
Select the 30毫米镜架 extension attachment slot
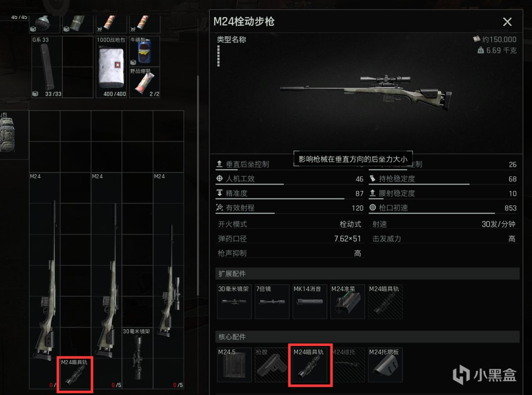point(234,301)
